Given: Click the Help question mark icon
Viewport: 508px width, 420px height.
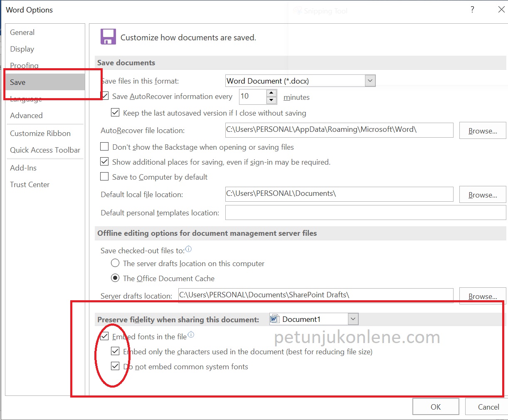Looking at the screenshot, I should [x=472, y=10].
